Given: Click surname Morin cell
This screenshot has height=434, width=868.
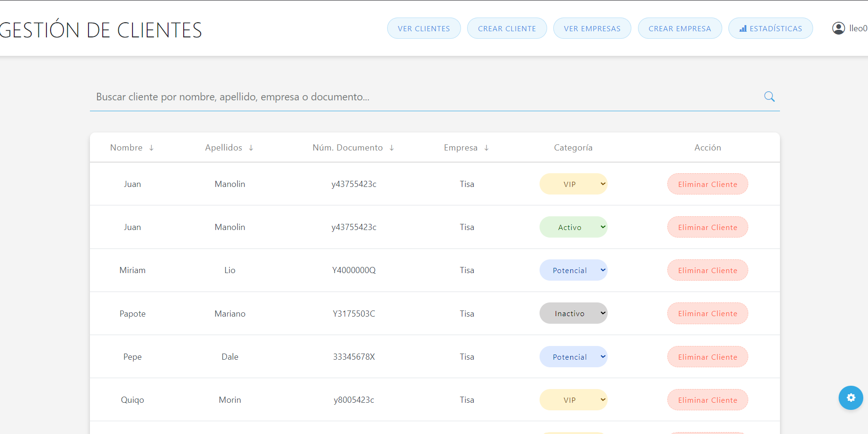Looking at the screenshot, I should 230,400.
